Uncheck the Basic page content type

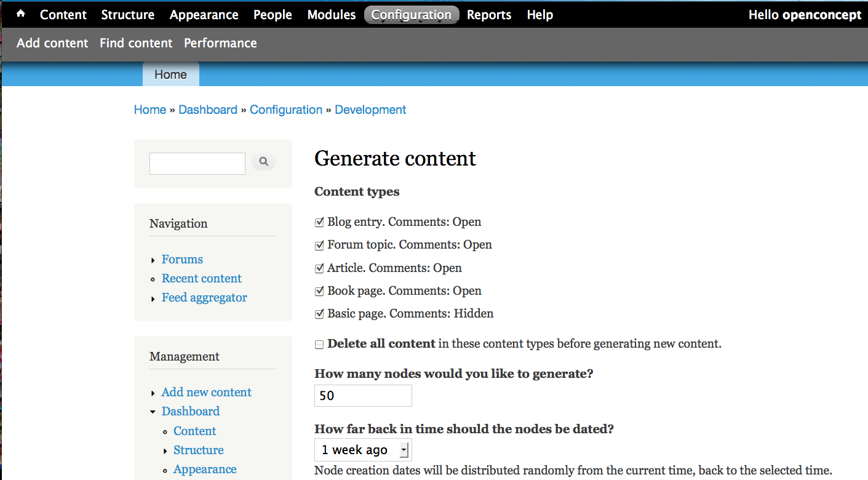pyautogui.click(x=319, y=313)
